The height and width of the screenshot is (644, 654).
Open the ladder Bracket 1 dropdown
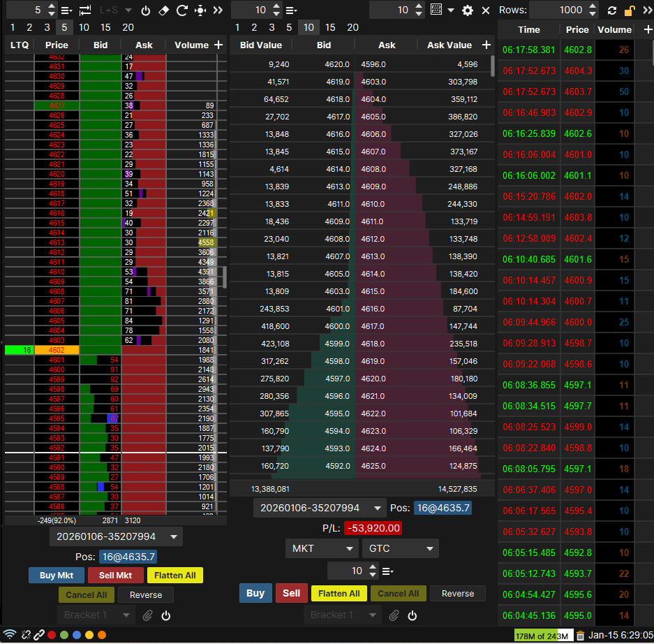pos(96,615)
